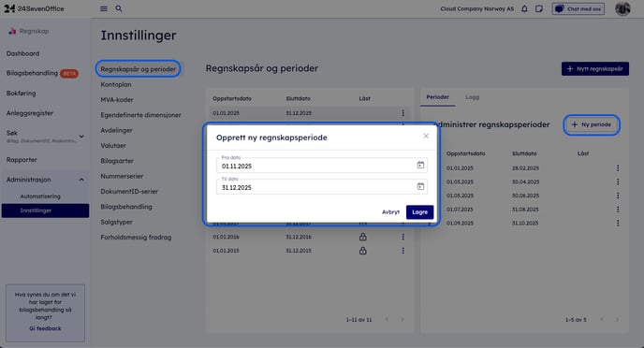This screenshot has height=348, width=644.
Task: Switch to the Logg tab
Action: coord(473,97)
